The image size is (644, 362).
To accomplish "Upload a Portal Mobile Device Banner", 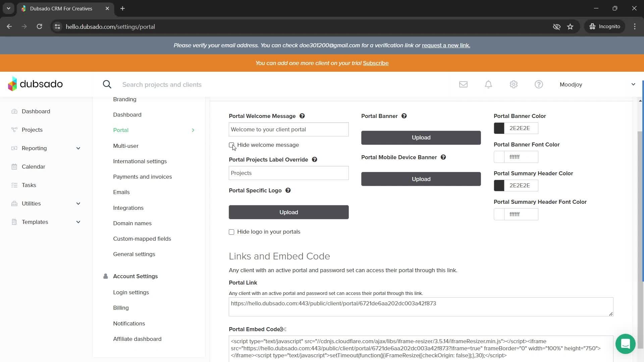I will pyautogui.click(x=421, y=179).
